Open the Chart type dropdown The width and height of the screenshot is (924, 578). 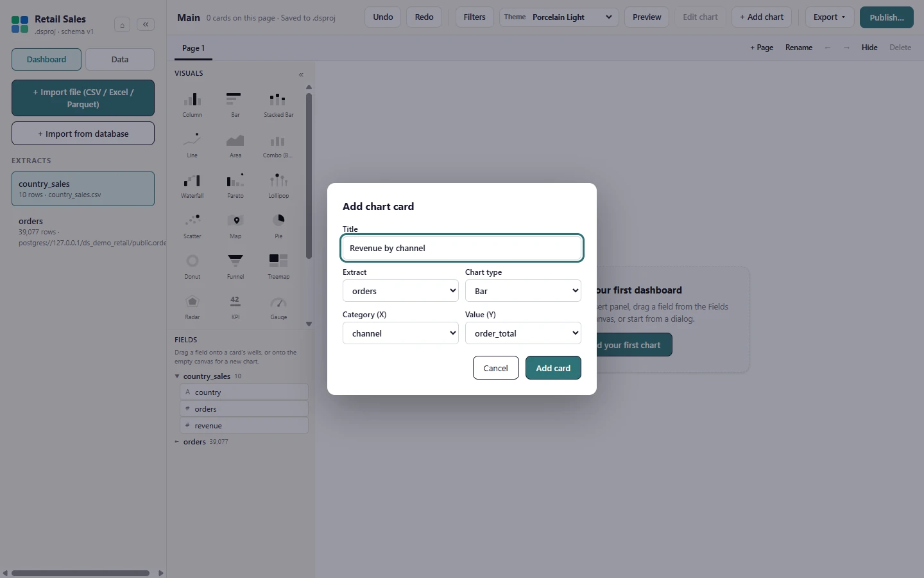pos(523,291)
